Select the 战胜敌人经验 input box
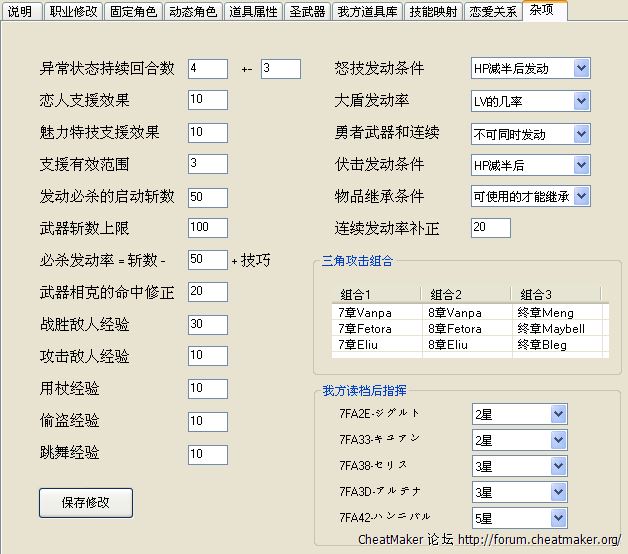Screen dimensions: 628x554 pyautogui.click(x=207, y=324)
